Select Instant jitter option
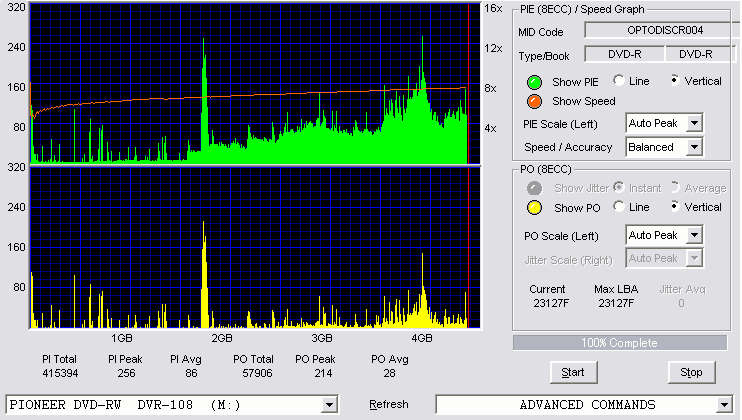Viewport: 742px width, 420px height. coord(619,187)
